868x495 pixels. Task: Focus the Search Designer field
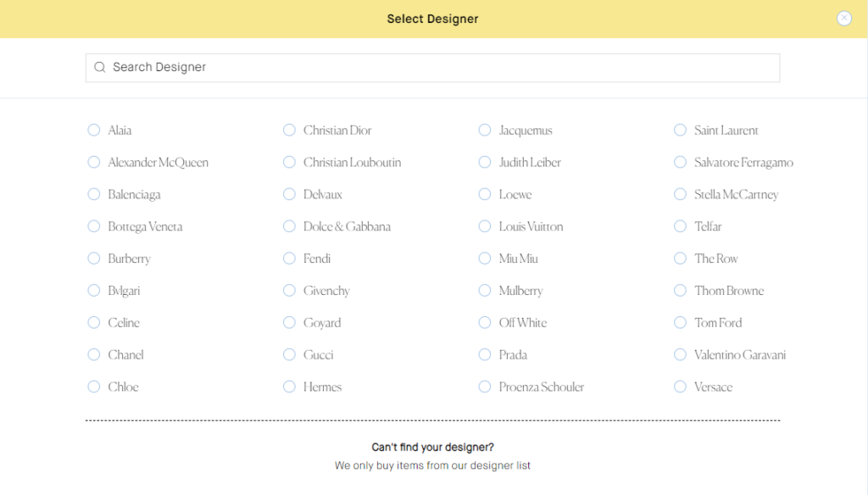[432, 68]
